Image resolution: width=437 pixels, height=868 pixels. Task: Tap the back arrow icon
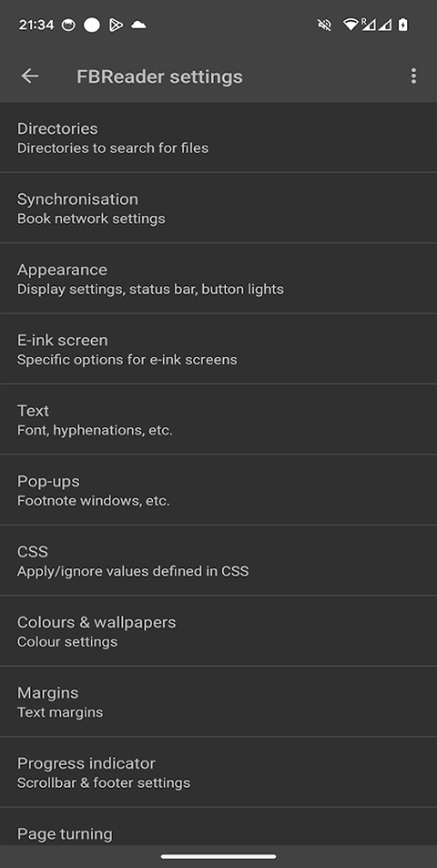point(30,76)
